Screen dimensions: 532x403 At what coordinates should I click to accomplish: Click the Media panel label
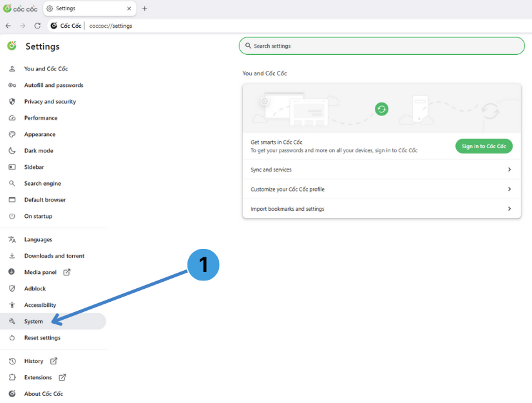41,272
